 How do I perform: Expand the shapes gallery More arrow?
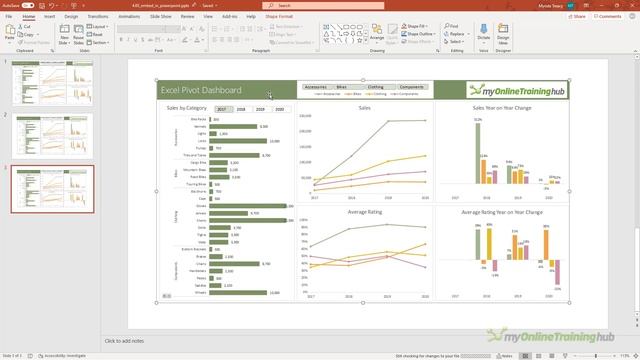366,40
